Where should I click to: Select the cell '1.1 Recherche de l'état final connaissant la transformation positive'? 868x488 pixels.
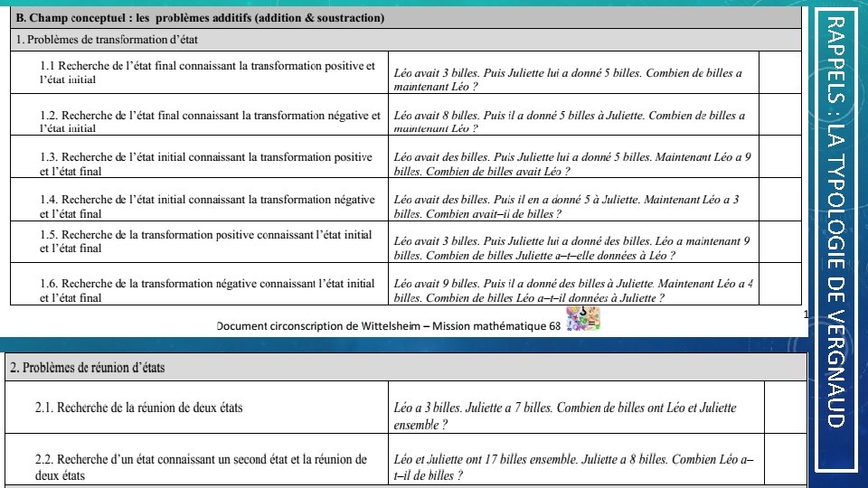200,72
